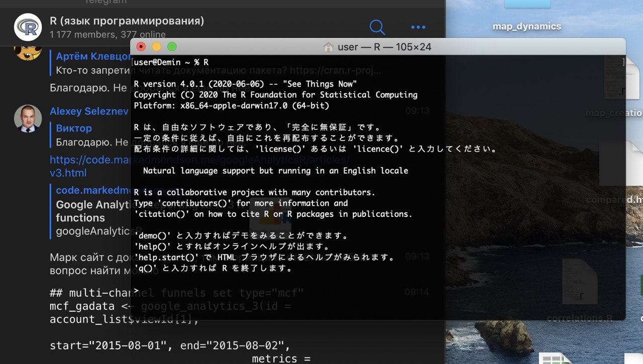Click the home icon in Terminal title bar
This screenshot has width=643, height=364.
[329, 47]
